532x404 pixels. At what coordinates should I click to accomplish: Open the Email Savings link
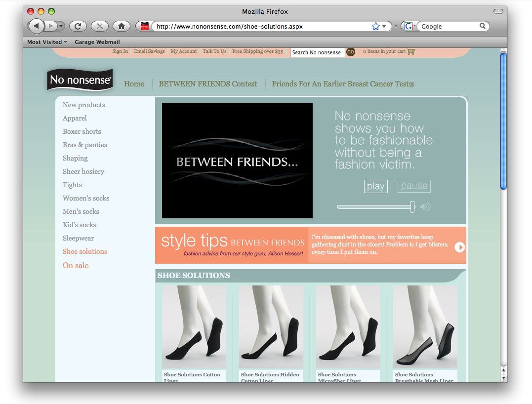(x=149, y=51)
